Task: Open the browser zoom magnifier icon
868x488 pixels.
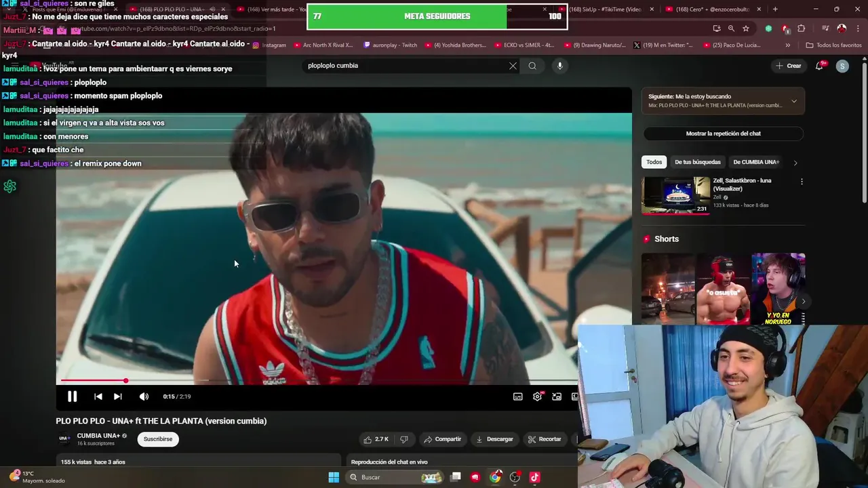Action: [x=731, y=28]
